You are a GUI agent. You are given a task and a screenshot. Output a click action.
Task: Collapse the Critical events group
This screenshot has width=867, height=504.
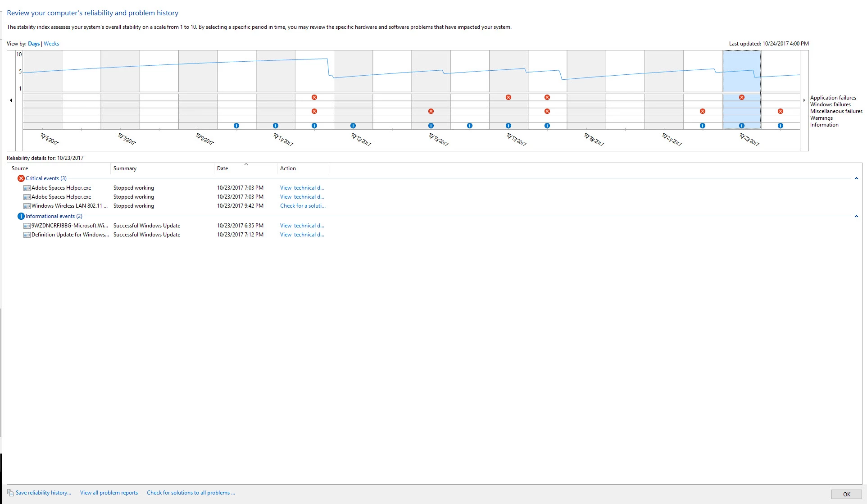(x=856, y=178)
